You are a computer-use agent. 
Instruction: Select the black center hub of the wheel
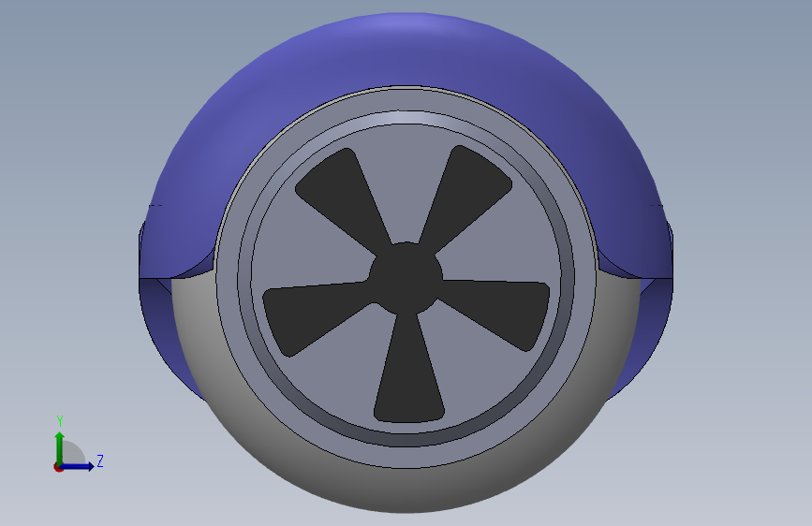pyautogui.click(x=406, y=278)
